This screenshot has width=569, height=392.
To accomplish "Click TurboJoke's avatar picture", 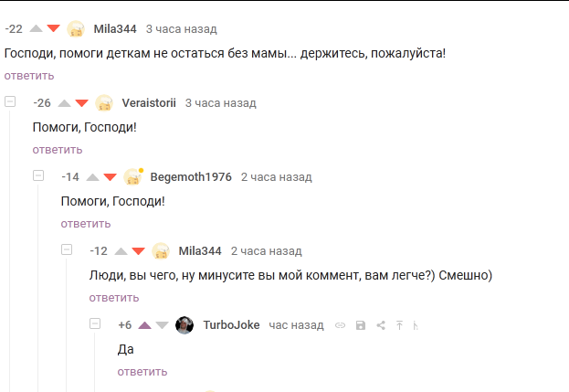I will [184, 325].
